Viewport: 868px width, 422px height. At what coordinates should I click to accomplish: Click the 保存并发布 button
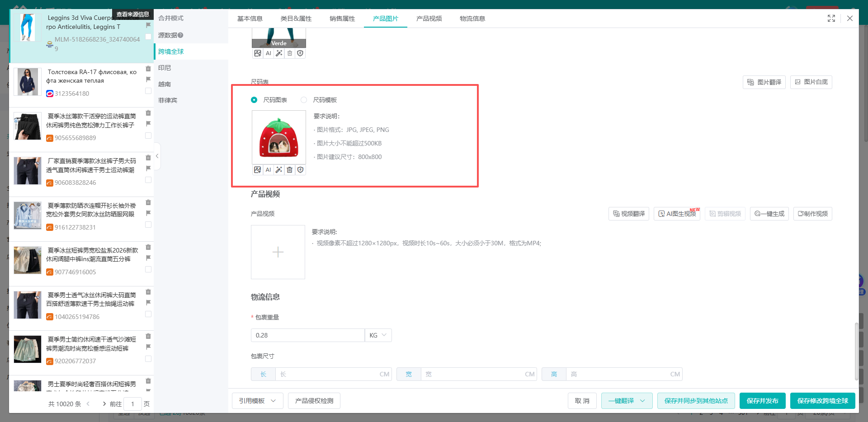point(763,401)
